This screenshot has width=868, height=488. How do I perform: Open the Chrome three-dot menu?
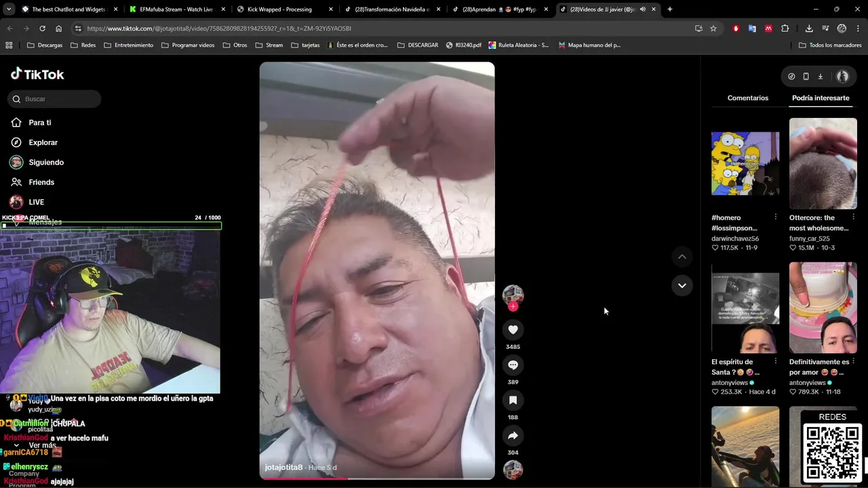coord(859,28)
